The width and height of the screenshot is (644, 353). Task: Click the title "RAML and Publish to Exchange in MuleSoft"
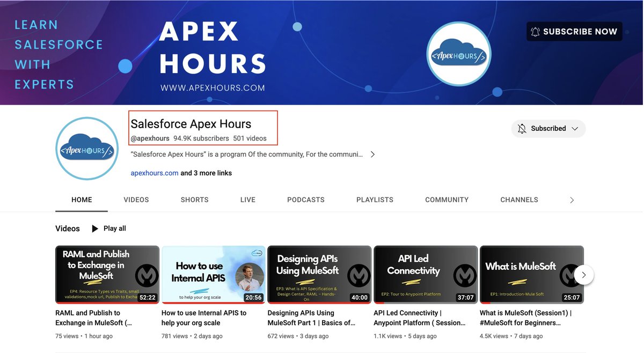pos(93,318)
